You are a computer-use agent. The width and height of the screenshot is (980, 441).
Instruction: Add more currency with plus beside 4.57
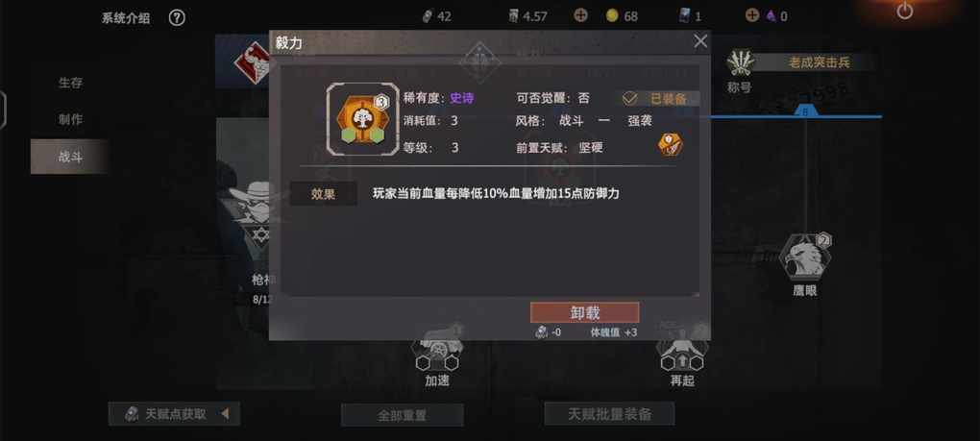pos(580,15)
